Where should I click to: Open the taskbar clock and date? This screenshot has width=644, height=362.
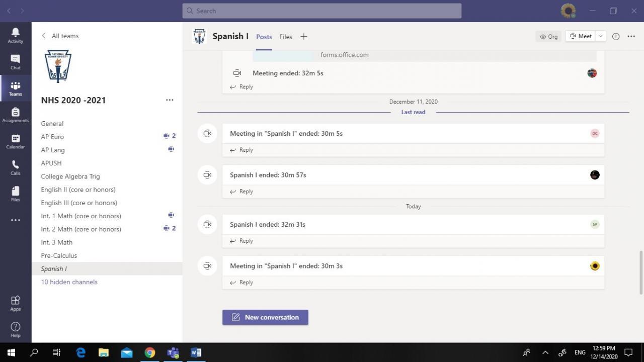[x=604, y=352]
